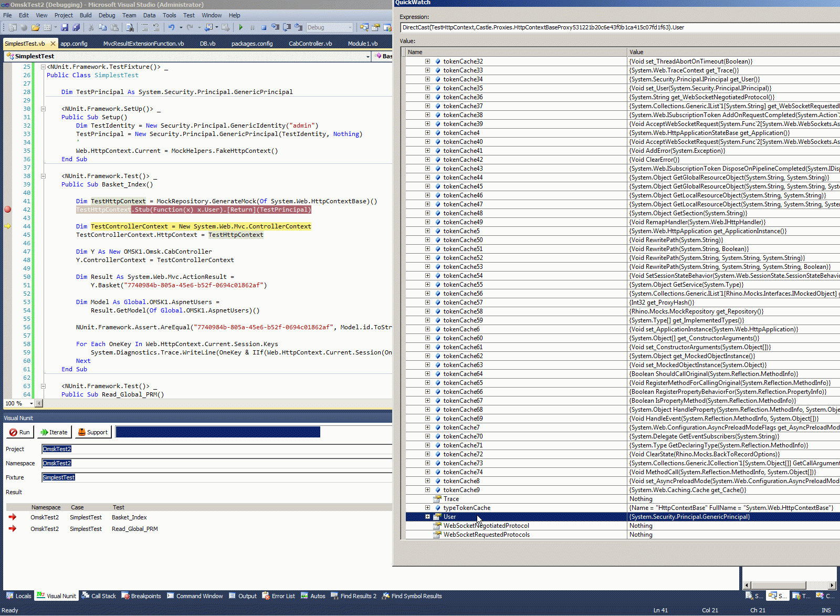
Task: Click the Undo arrow icon
Action: pyautogui.click(x=171, y=27)
